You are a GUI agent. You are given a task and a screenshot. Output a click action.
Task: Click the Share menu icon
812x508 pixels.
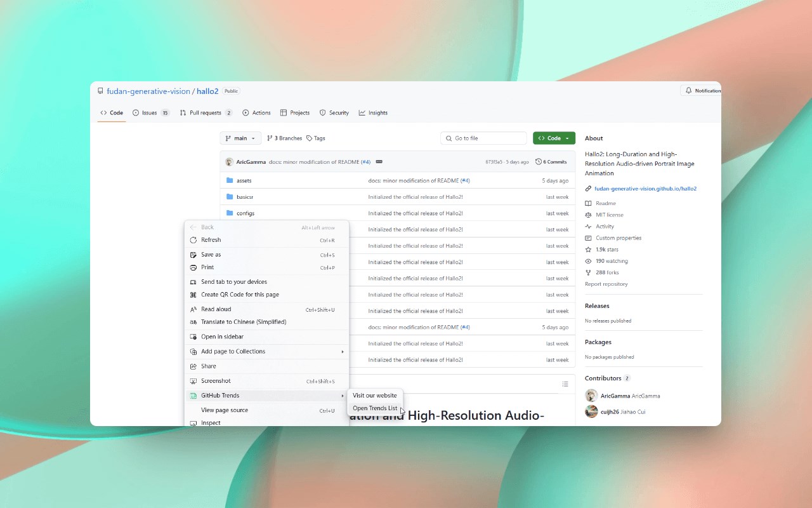tap(193, 366)
